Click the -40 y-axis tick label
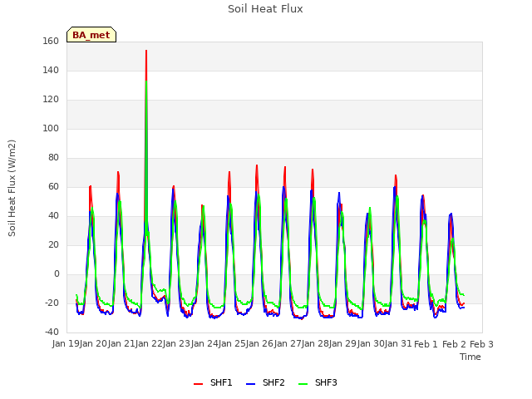 (x=52, y=332)
